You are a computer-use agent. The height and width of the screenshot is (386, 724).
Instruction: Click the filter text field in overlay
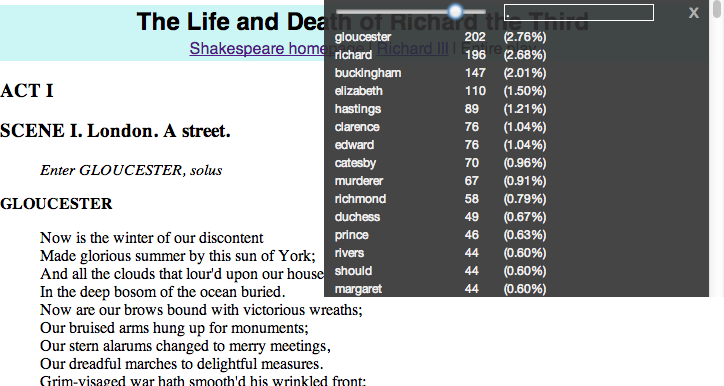tap(579, 12)
